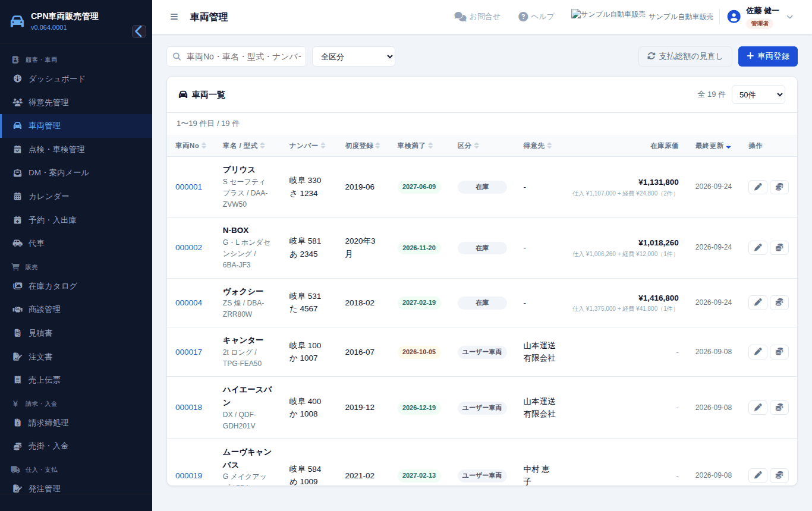The height and width of the screenshot is (511, 812).
Task: Open the user profile icon for 佐藤 健一
Action: (x=734, y=17)
